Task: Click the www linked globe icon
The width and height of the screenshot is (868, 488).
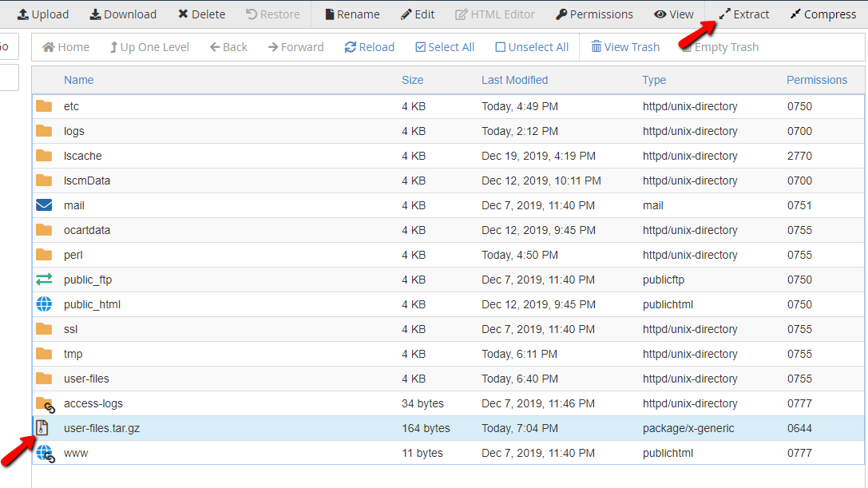Action: coord(46,454)
